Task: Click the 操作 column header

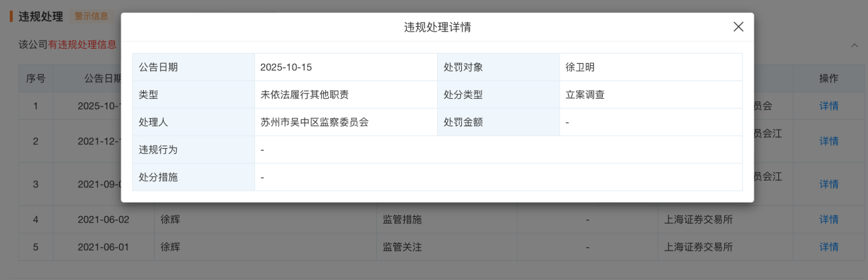Action: (829, 78)
